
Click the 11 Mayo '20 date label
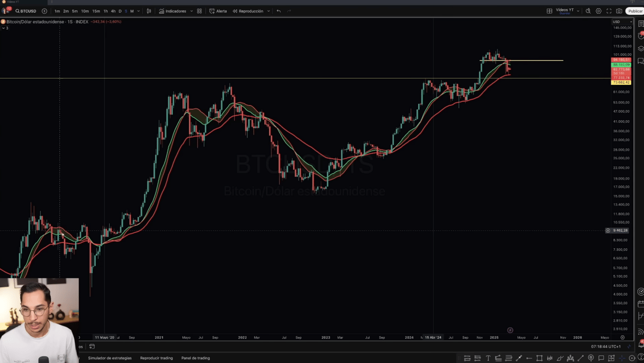coord(105,338)
